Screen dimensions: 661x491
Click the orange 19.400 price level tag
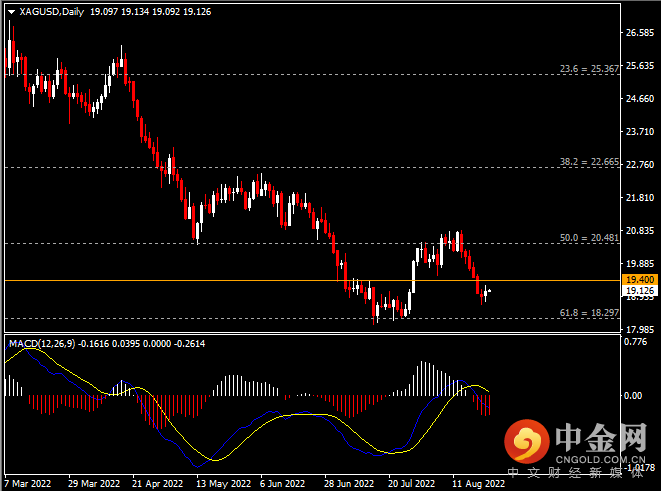pyautogui.click(x=640, y=279)
